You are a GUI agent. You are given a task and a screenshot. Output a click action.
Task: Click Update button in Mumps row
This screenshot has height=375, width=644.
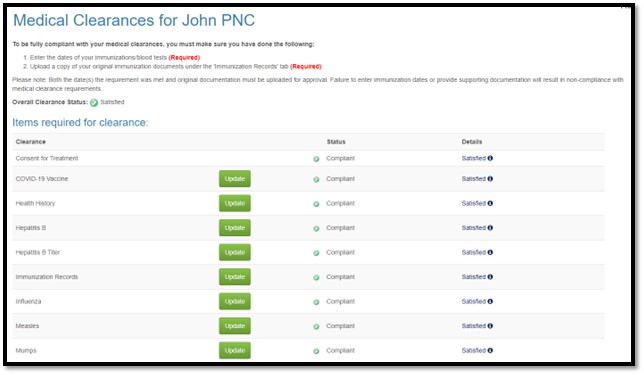[235, 350]
